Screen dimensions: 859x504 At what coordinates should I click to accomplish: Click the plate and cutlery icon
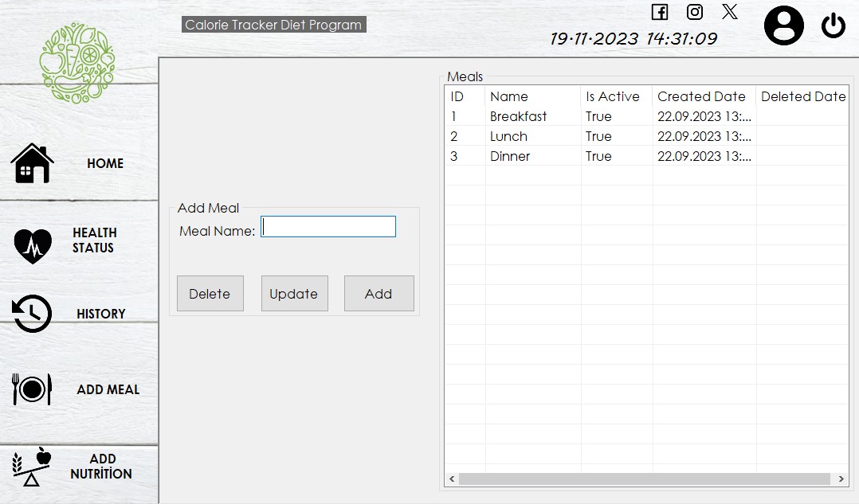pos(32,389)
